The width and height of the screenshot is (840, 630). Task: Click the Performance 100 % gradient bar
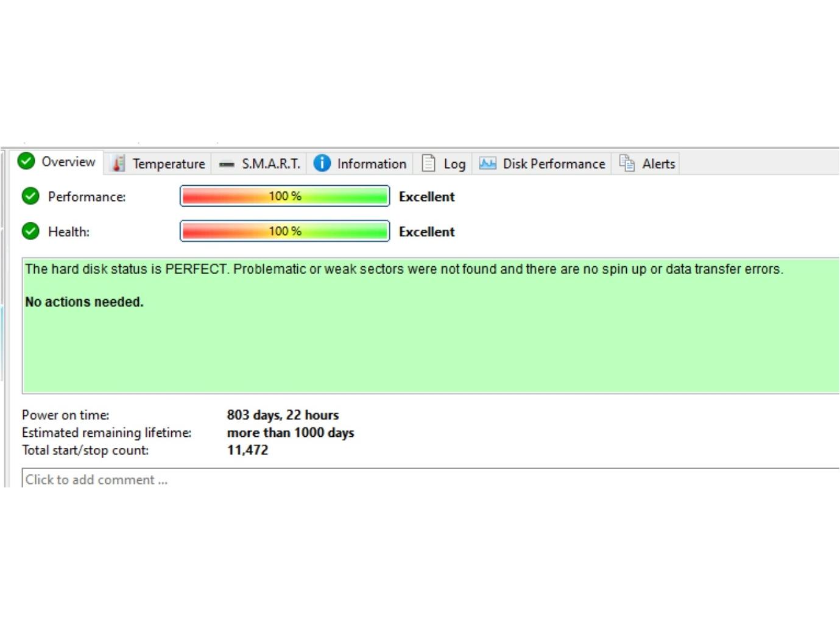click(284, 196)
